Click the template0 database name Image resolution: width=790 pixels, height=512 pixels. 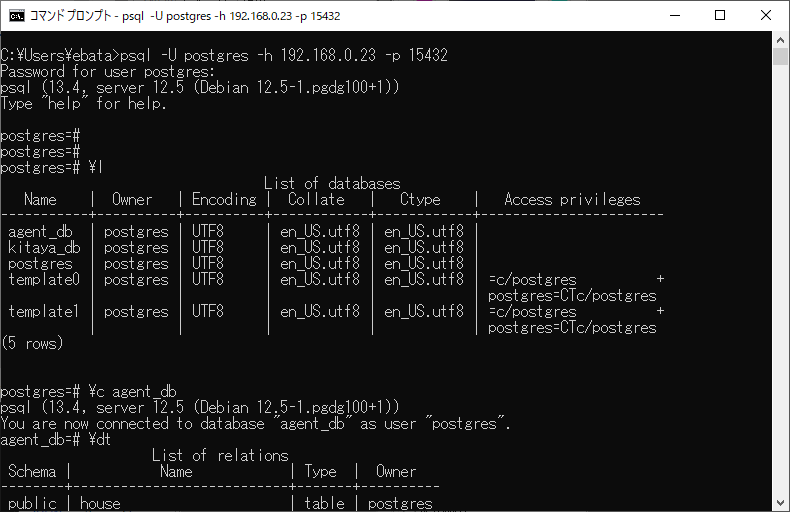coord(43,279)
